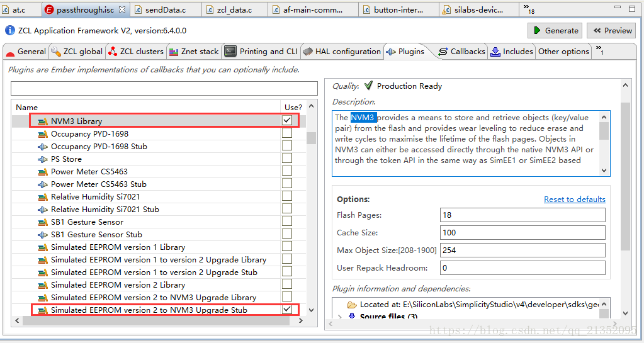
Task: Click the plugin list horizontal scroll-right arrow
Action: coord(301,320)
